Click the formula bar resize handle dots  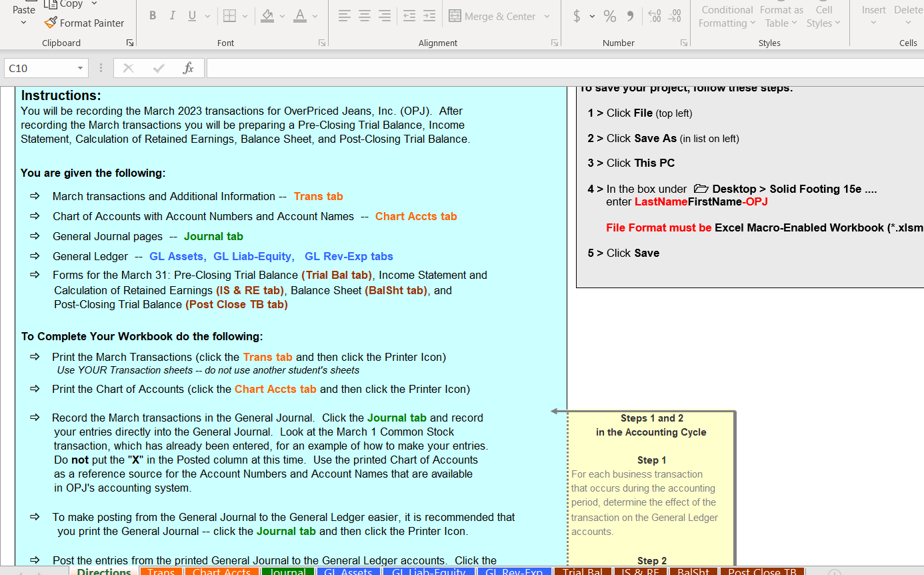101,68
